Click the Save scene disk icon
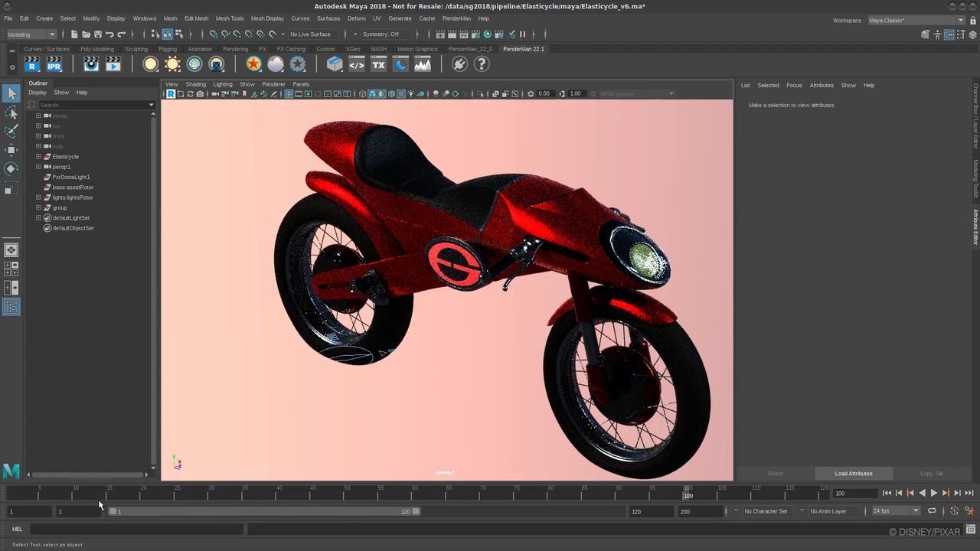 97,34
